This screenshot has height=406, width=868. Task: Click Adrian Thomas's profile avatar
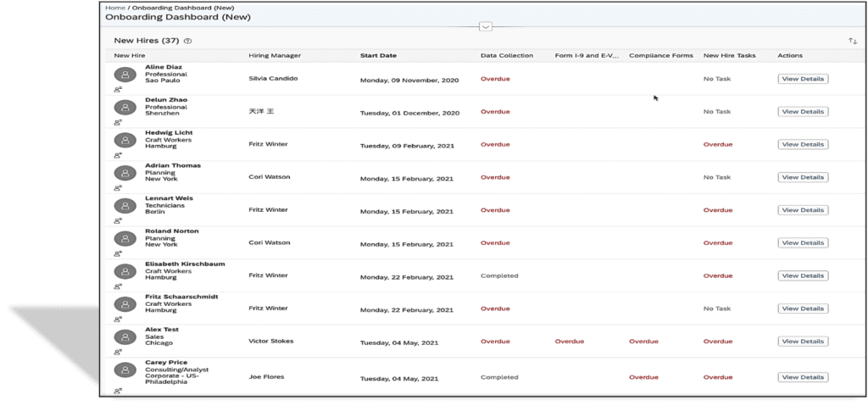point(125,173)
